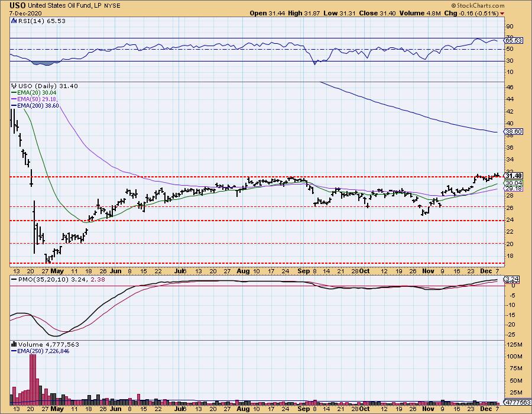This screenshot has width=532, height=414.
Task: Open the StockCharts.com credit link
Action: click(x=478, y=5)
